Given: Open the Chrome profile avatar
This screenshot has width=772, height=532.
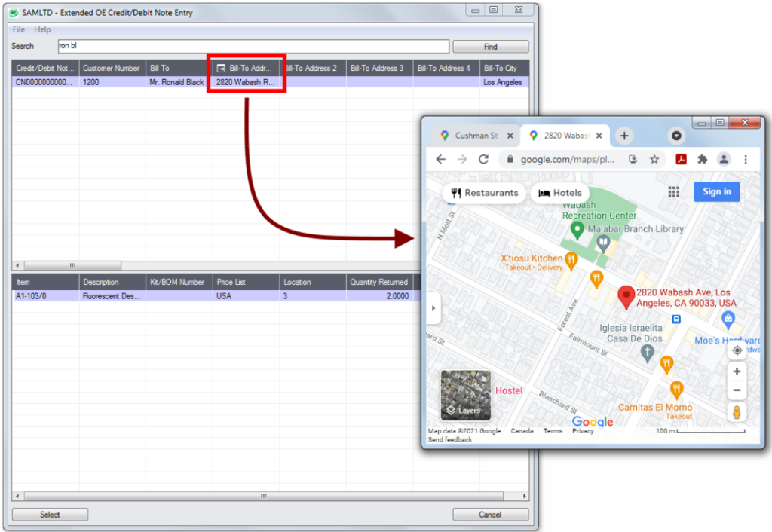Looking at the screenshot, I should tap(724, 159).
